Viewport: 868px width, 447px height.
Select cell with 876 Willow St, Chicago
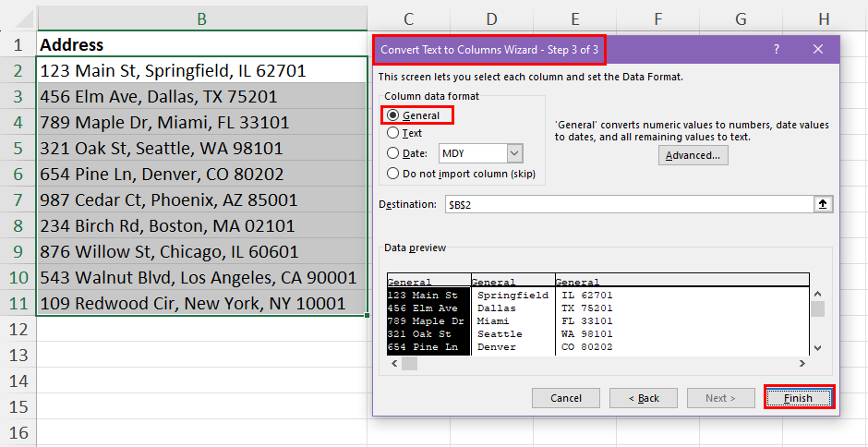pyautogui.click(x=202, y=251)
